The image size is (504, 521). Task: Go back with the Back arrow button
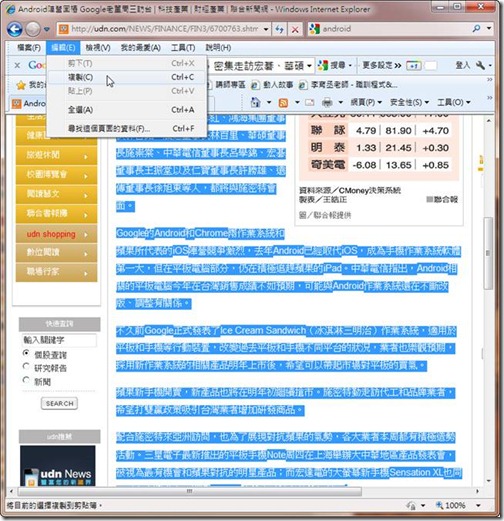tap(15, 29)
